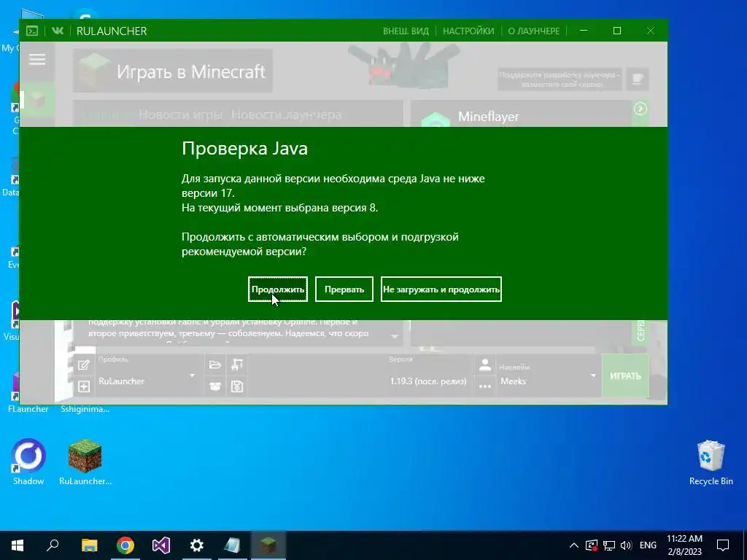Click the next-server arrow beside Mineflayer
The width and height of the screenshot is (747, 560).
pyautogui.click(x=640, y=109)
